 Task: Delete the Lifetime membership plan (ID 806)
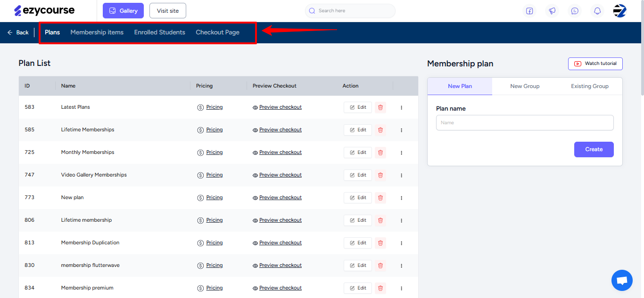pyautogui.click(x=380, y=220)
